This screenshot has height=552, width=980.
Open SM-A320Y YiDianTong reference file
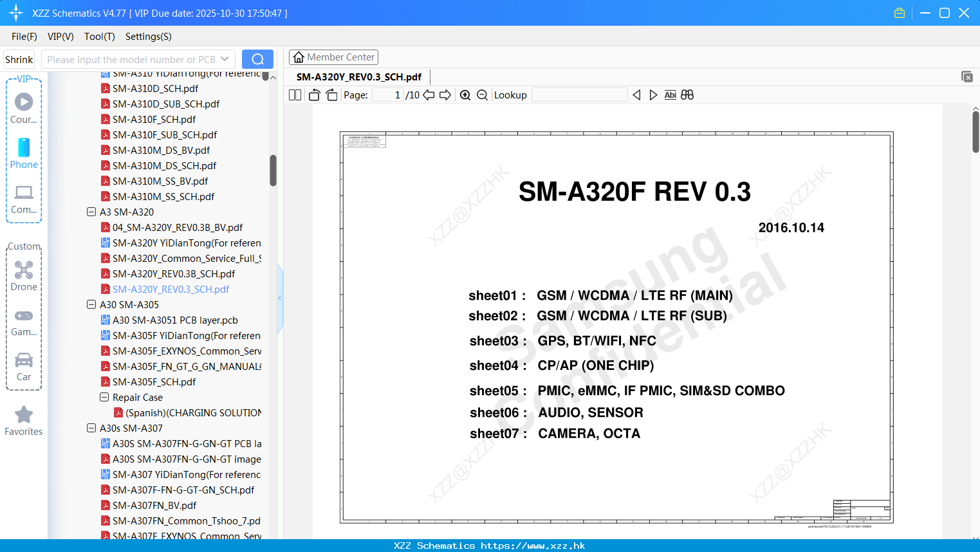[x=187, y=243]
